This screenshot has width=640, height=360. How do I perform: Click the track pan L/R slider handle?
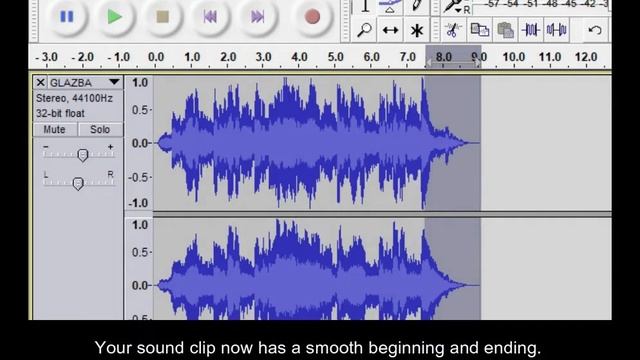[x=78, y=184]
